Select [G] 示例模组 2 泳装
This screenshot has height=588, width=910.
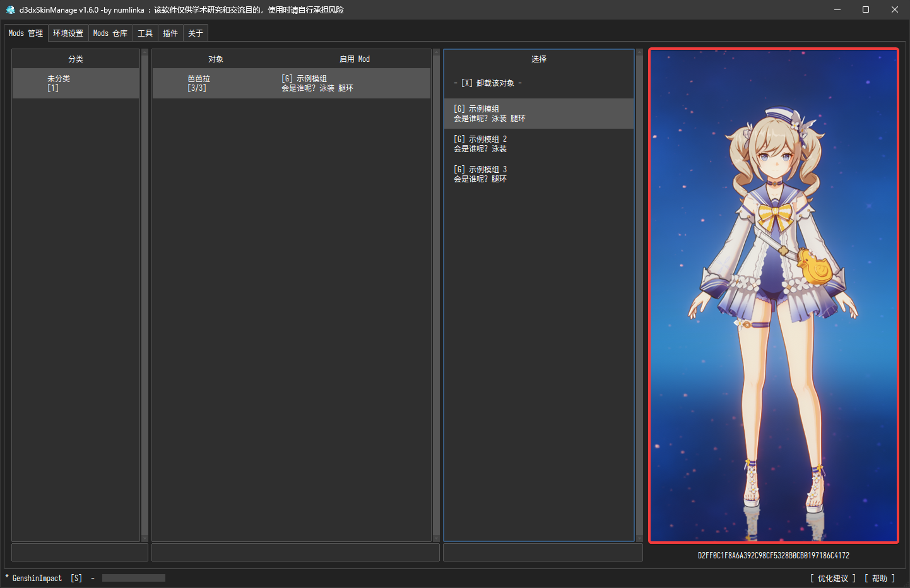coord(538,144)
